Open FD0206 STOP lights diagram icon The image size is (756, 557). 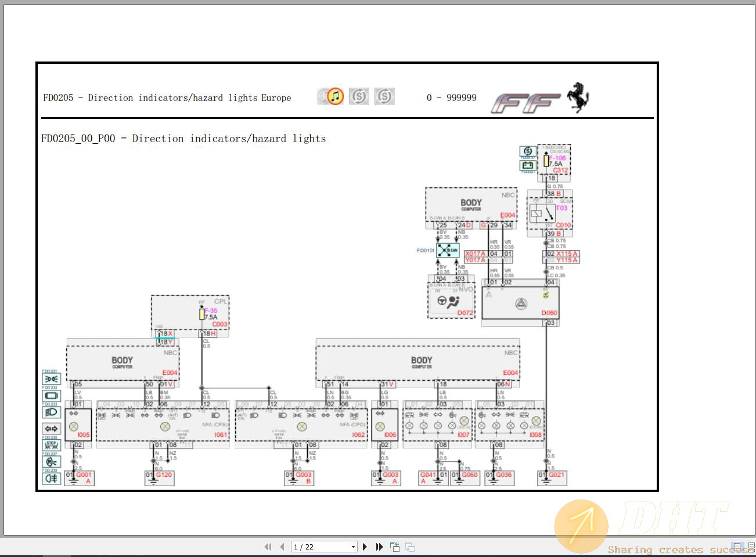coord(51,446)
